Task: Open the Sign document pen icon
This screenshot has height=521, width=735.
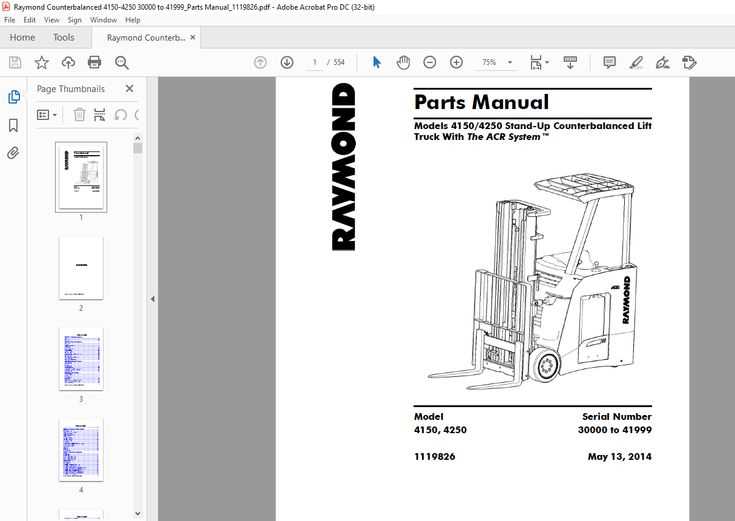Action: (x=662, y=62)
